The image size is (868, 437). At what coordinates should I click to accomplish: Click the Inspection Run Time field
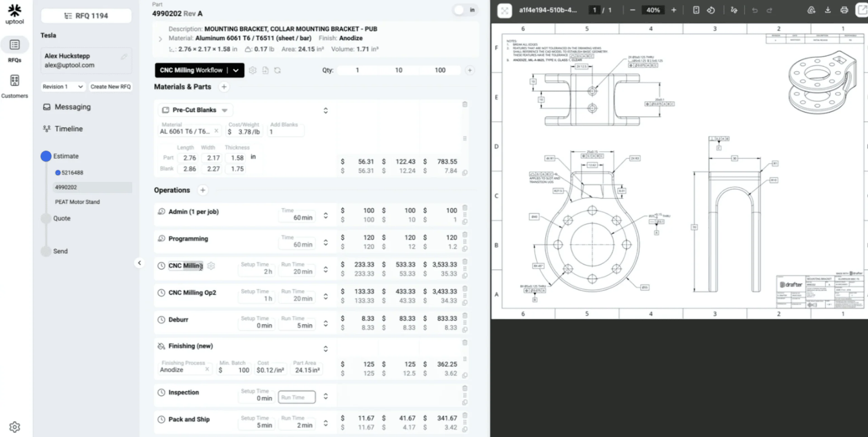[x=297, y=397]
